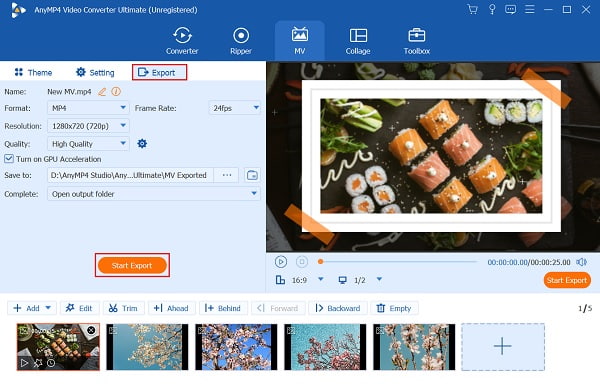Go to the Setting section
Viewport: 600px width, 388px height.
[95, 72]
